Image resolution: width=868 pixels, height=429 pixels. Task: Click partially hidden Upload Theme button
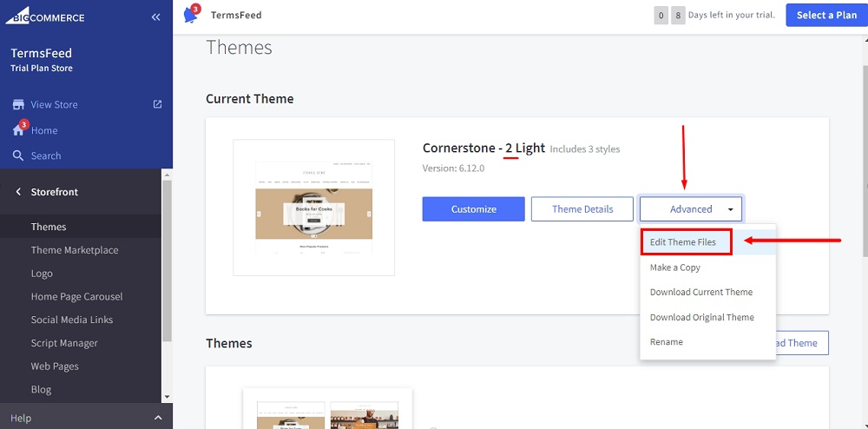[802, 343]
